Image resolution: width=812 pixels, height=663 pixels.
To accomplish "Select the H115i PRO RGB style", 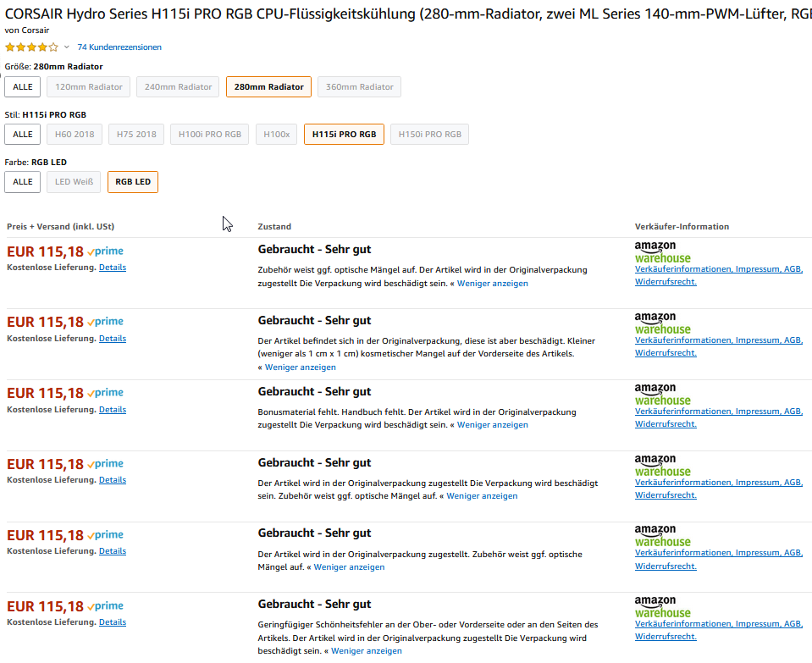I will (x=344, y=134).
